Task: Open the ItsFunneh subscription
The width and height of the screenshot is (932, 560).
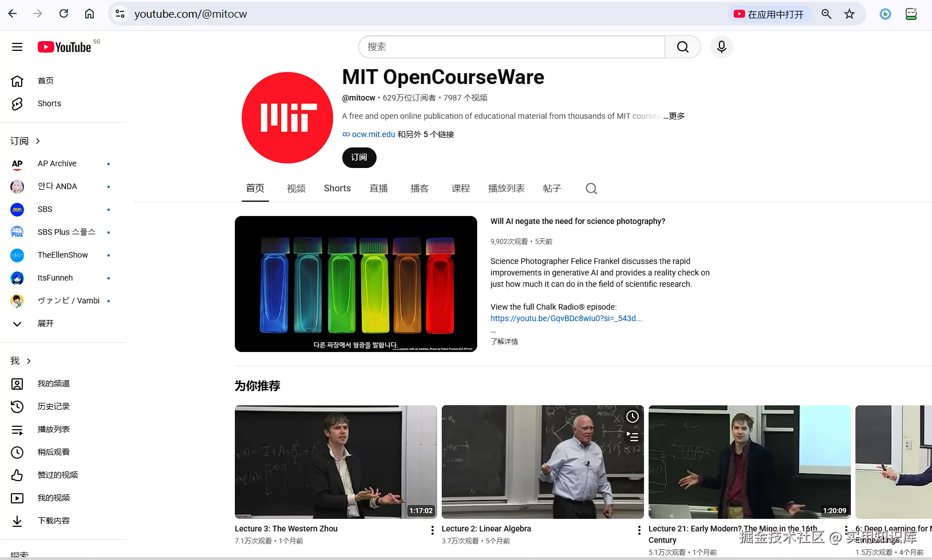Action: [x=63, y=278]
